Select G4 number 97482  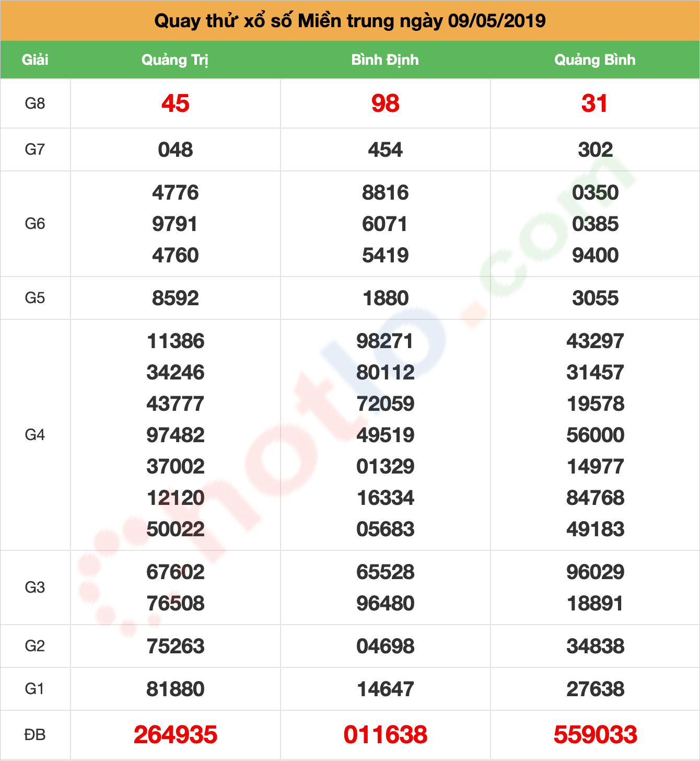tap(176, 435)
